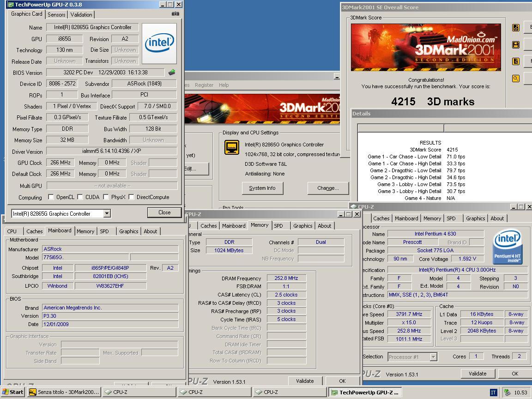Screen dimensions: 532x399
Task: Open the Help menu in 3DMark2001
Action: pyautogui.click(x=224, y=85)
